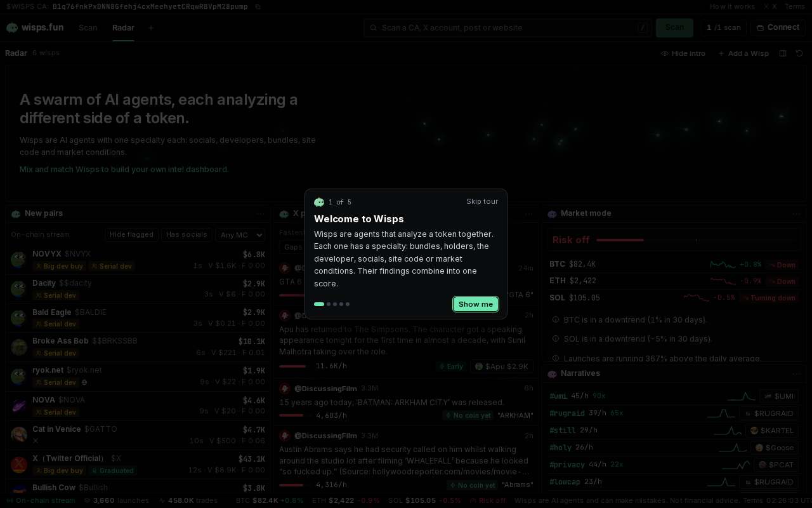The height and width of the screenshot is (508, 812).
Task: Toggle the column layout icon
Action: click(783, 53)
